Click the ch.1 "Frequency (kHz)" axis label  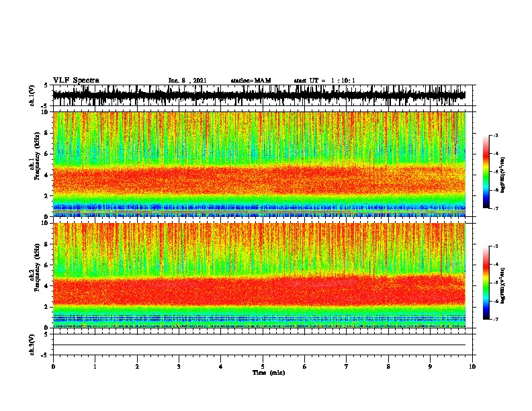(38, 156)
